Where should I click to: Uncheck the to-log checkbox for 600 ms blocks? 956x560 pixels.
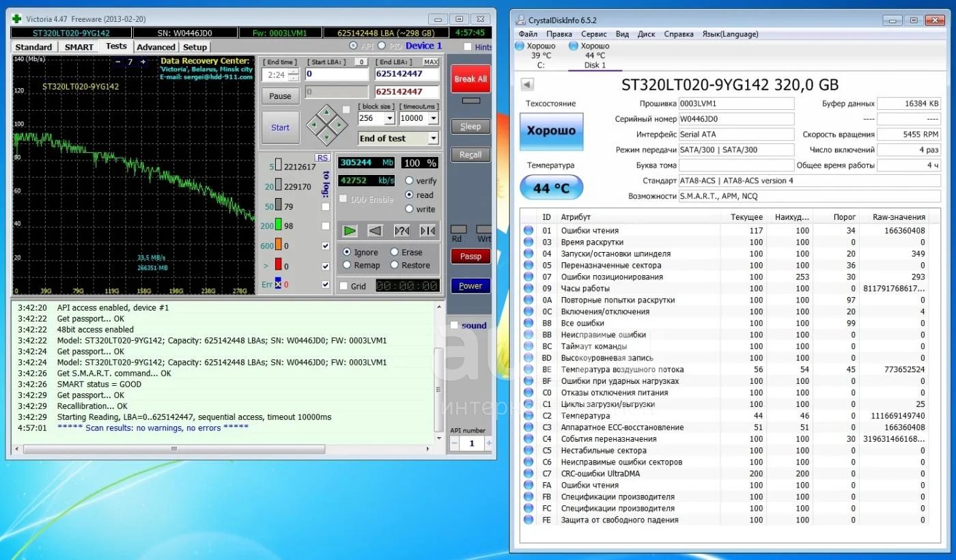click(325, 246)
